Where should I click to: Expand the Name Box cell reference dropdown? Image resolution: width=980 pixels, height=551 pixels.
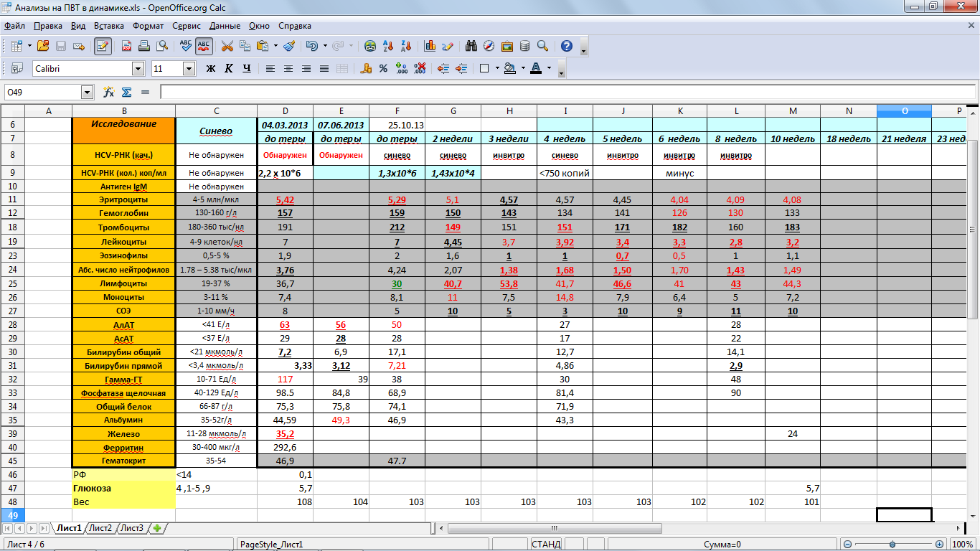[88, 92]
